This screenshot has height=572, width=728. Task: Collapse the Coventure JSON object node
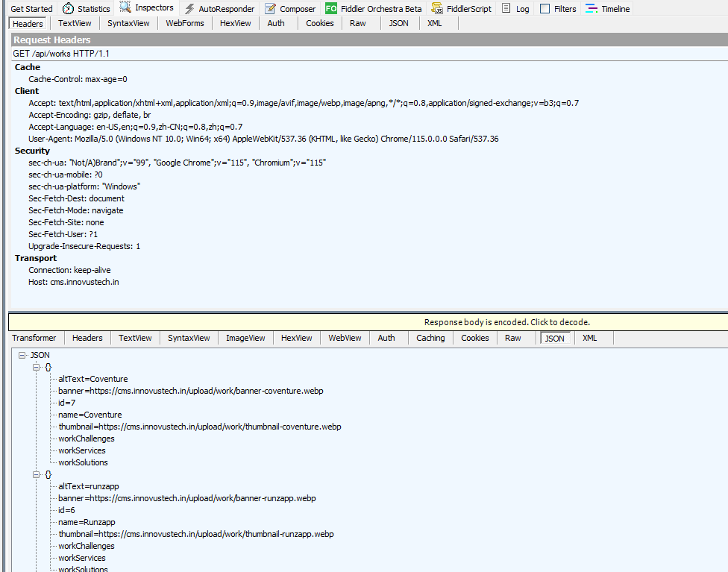tap(37, 367)
